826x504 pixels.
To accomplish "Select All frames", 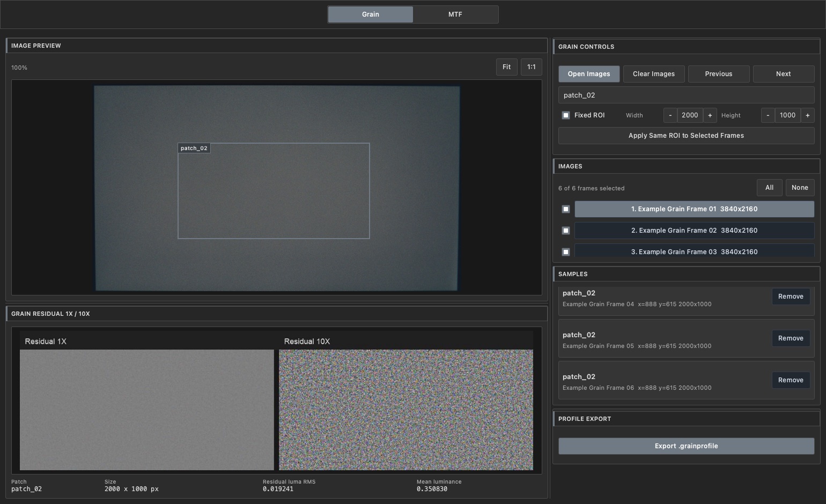I will pyautogui.click(x=770, y=188).
